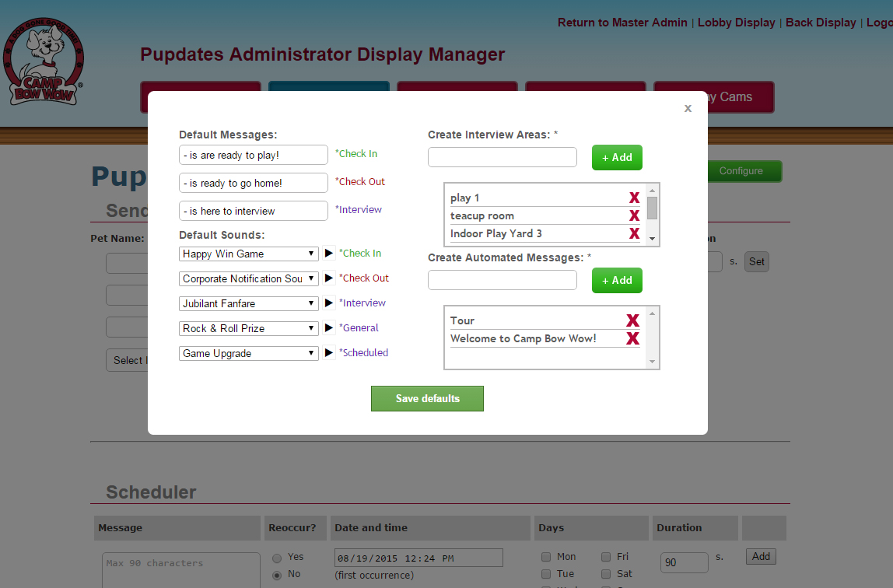This screenshot has height=588, width=893.
Task: Click the Set button
Action: point(756,262)
